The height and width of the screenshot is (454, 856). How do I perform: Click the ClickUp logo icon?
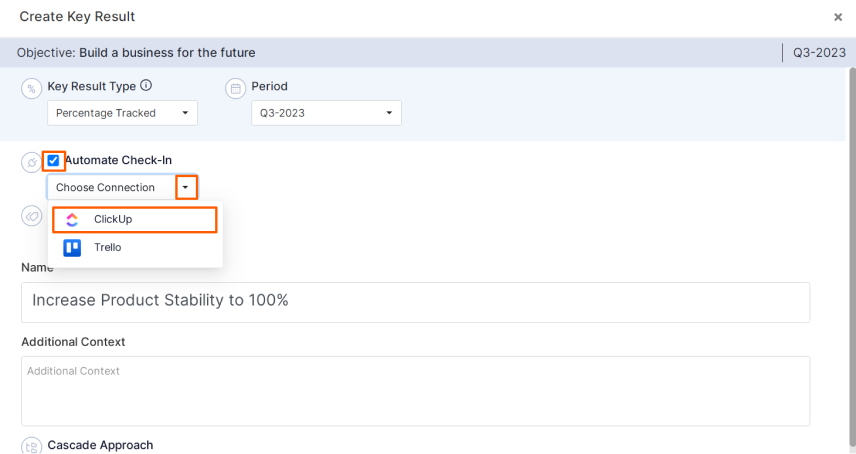(x=72, y=219)
